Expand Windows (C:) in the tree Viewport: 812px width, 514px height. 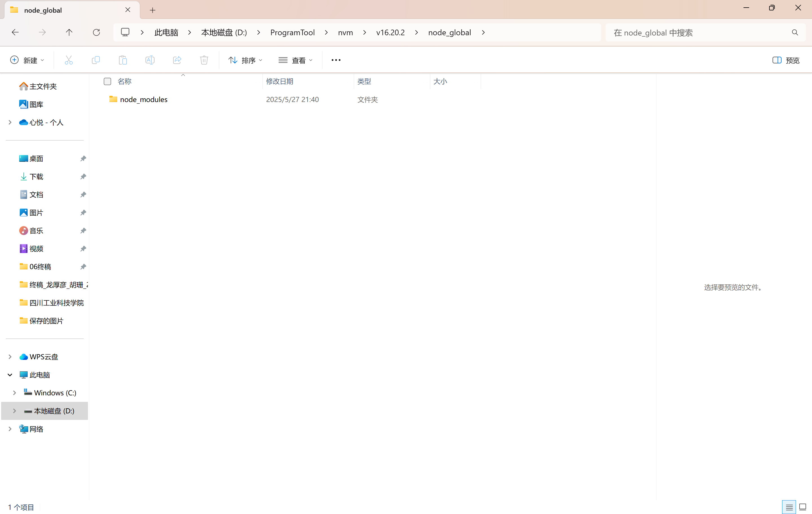(x=14, y=393)
